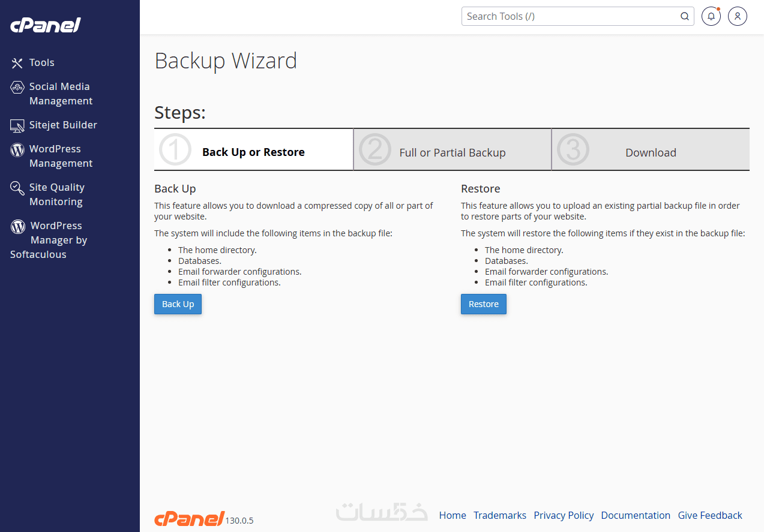Select the Back Up or Restore step
Image resolution: width=764 pixels, height=532 pixels.
(x=253, y=152)
